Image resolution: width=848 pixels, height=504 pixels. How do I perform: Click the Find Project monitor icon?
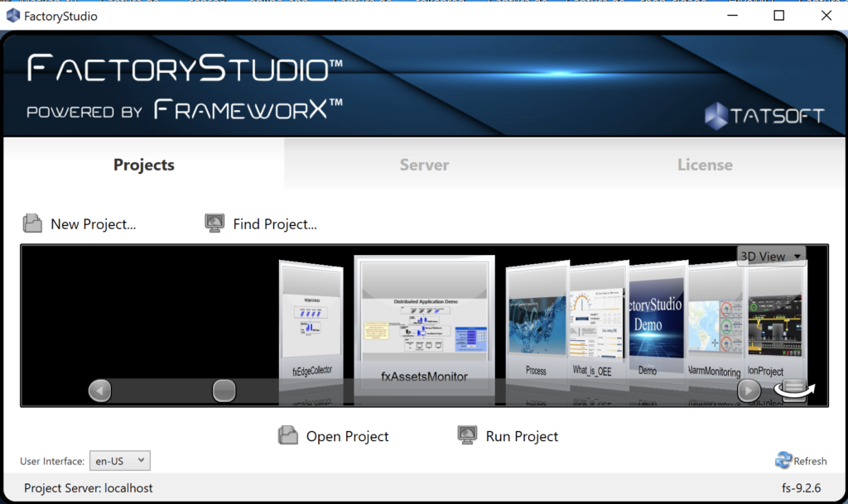tap(214, 223)
